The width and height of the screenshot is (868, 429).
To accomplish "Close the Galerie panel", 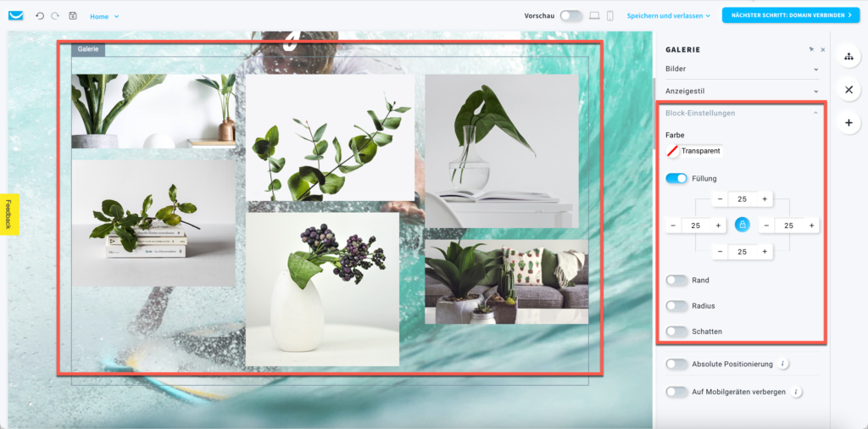I will [x=822, y=50].
